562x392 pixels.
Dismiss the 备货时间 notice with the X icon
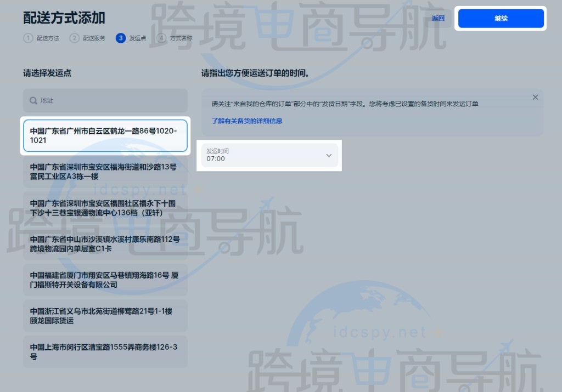(x=535, y=97)
